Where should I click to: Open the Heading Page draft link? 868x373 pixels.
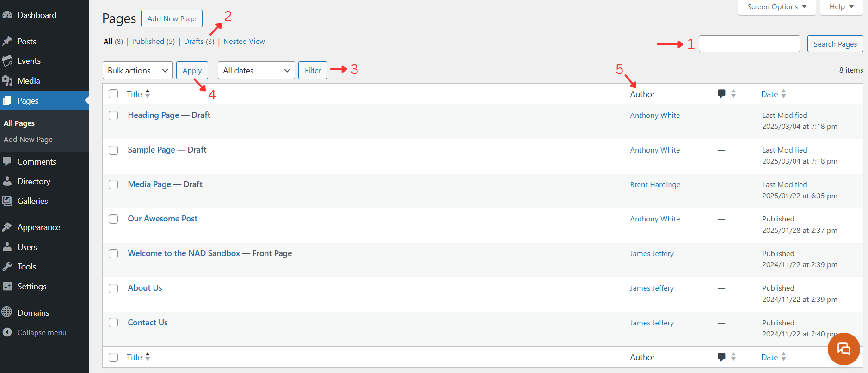tap(154, 115)
